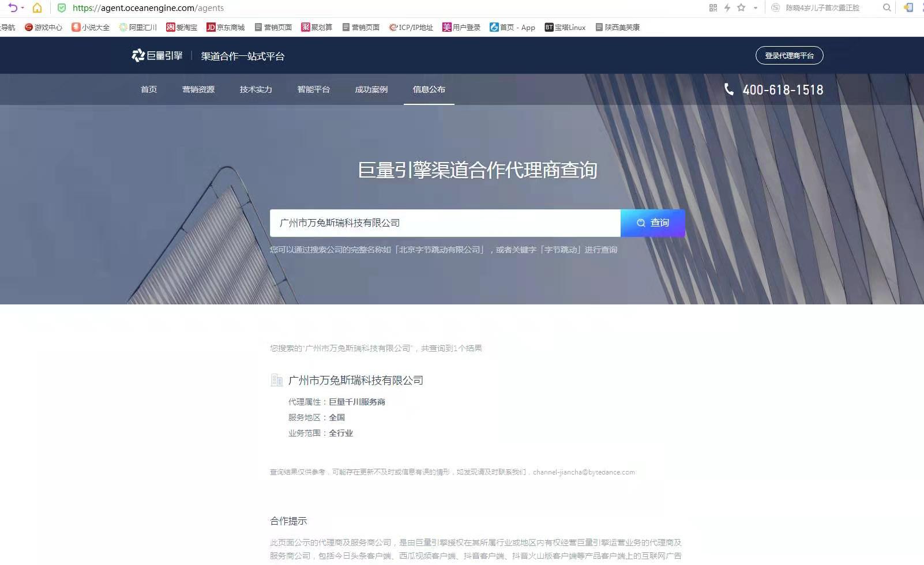Click the channel-jiancha@bytedance.com email address
924x565 pixels.
[584, 472]
